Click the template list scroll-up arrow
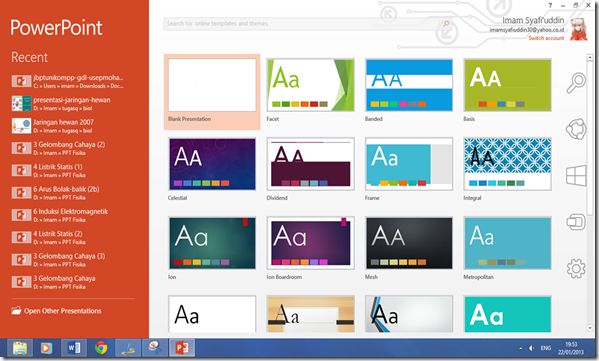Image resolution: width=599 pixels, height=361 pixels. tap(590, 57)
